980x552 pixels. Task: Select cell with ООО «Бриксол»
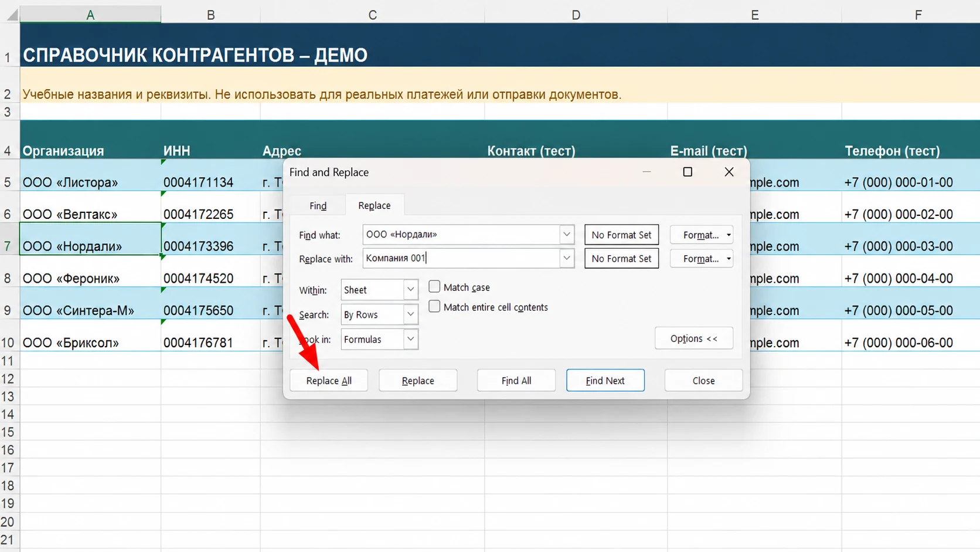click(x=90, y=335)
